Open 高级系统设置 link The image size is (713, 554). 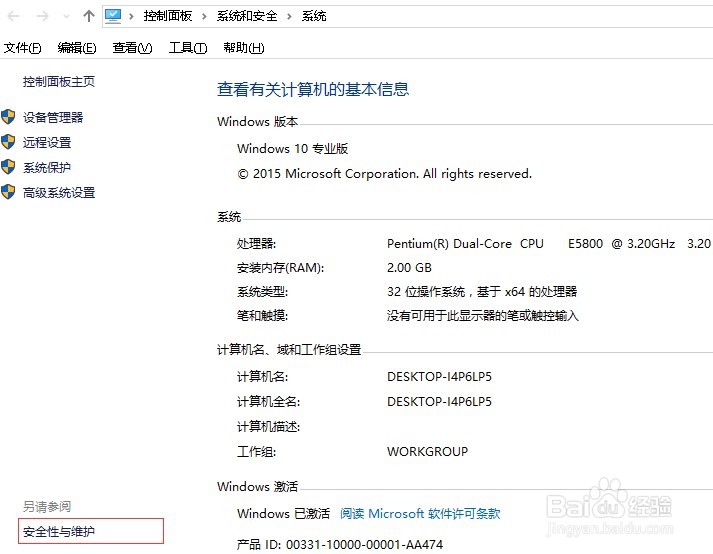click(59, 192)
